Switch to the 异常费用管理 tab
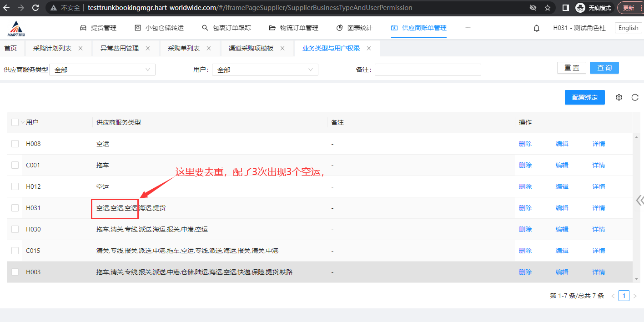The width and height of the screenshot is (644, 322). 119,48
